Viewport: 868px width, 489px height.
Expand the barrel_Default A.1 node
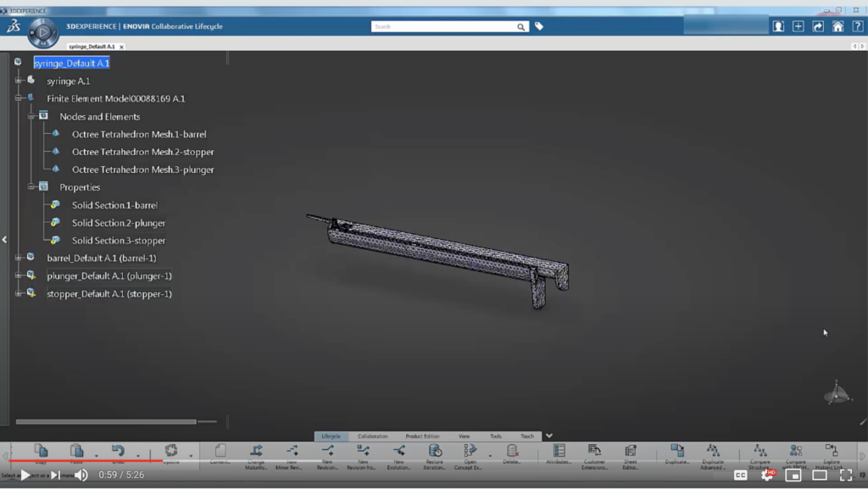(18, 258)
